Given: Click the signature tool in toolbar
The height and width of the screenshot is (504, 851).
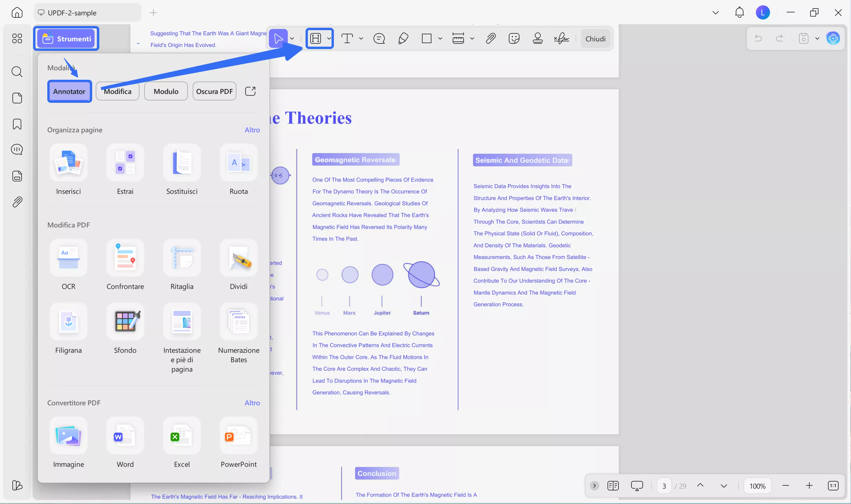Looking at the screenshot, I should point(561,38).
